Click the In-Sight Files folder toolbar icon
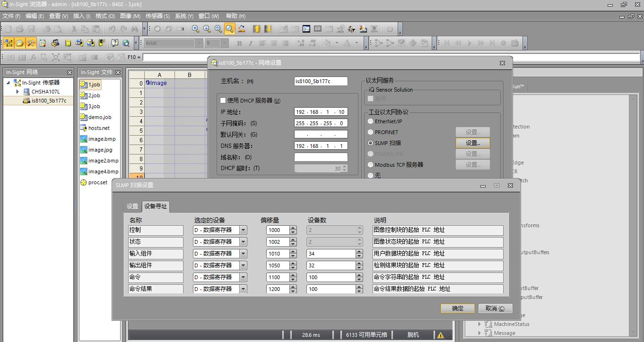 [x=20, y=43]
